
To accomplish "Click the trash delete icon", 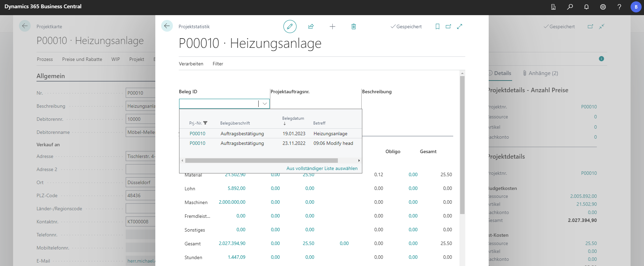I will click(353, 26).
